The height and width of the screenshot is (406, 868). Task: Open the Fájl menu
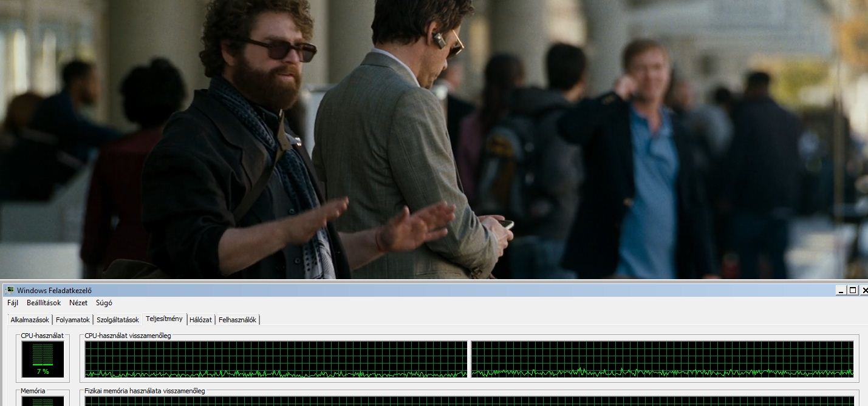pos(12,303)
